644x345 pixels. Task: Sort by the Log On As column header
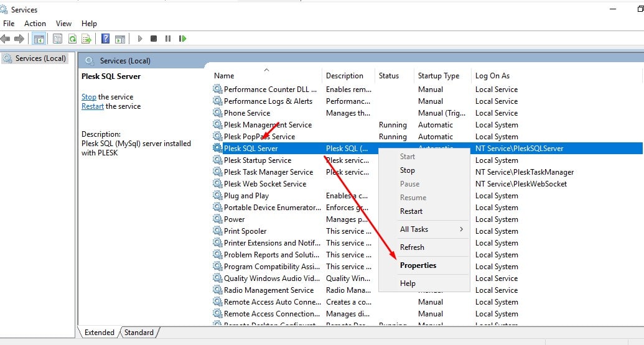pos(556,75)
